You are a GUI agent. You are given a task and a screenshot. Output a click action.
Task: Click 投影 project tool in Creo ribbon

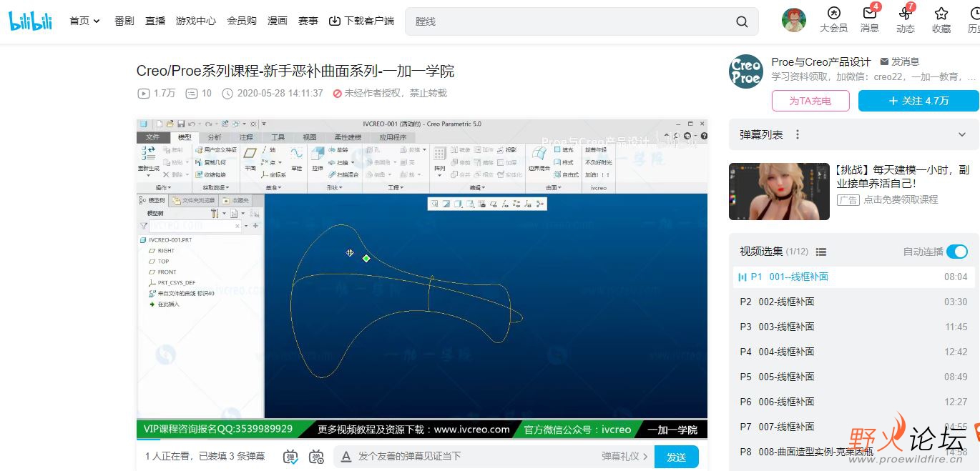click(506, 150)
